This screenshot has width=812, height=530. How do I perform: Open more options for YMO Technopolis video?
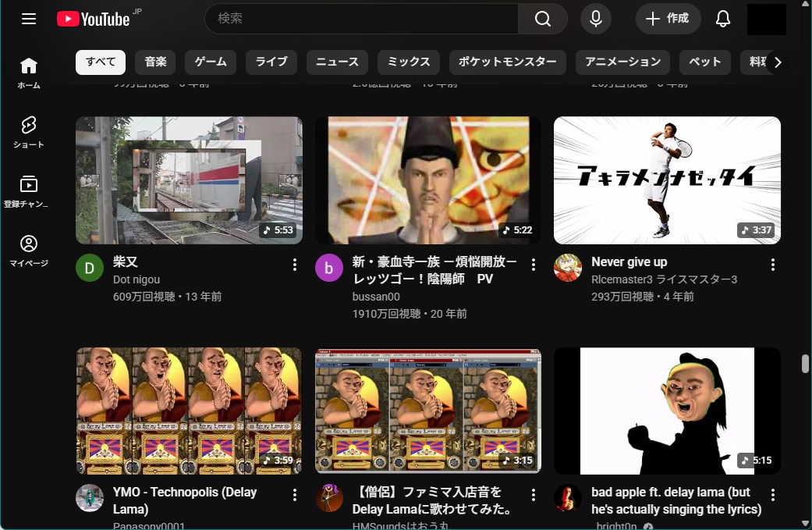(x=295, y=495)
